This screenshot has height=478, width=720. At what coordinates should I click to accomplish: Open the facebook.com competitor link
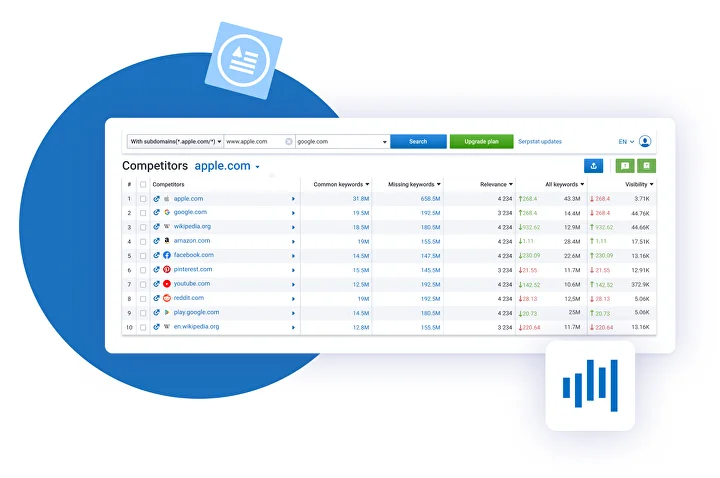(x=193, y=255)
